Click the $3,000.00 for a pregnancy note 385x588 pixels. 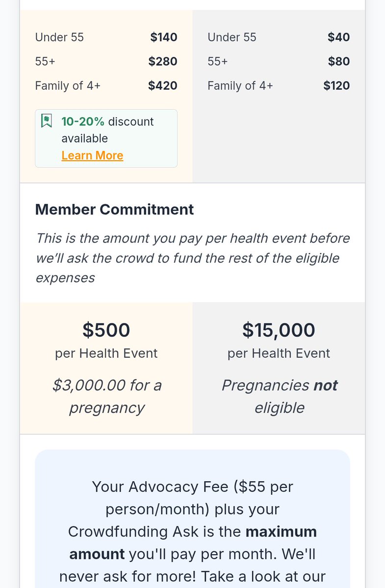tap(106, 396)
